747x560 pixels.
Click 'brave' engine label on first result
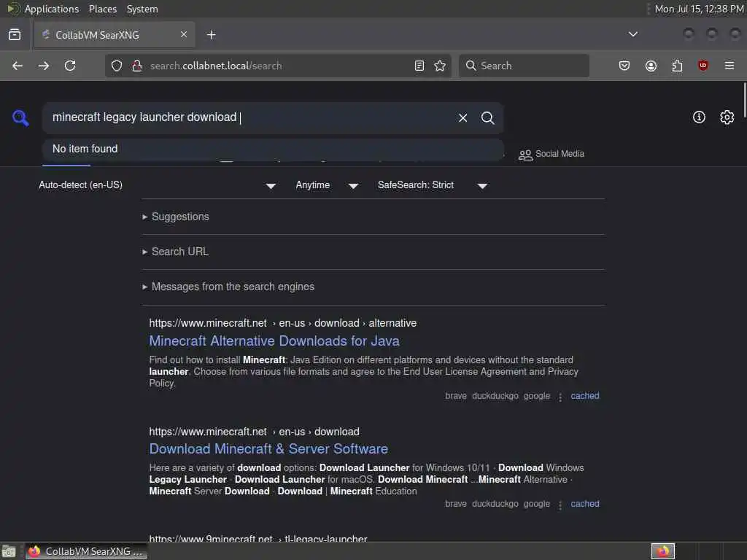point(456,396)
